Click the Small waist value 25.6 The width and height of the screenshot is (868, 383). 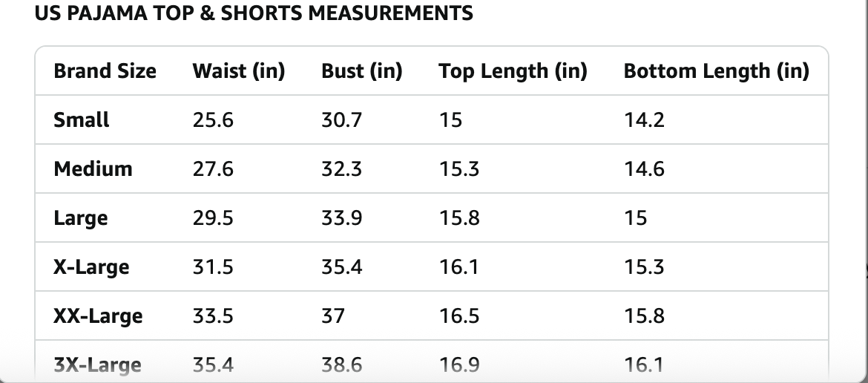(213, 120)
